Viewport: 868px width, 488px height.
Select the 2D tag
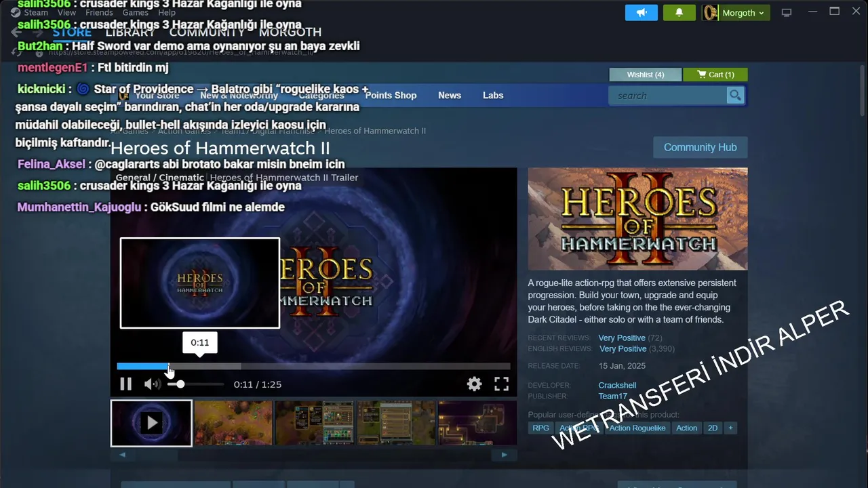[x=713, y=428]
